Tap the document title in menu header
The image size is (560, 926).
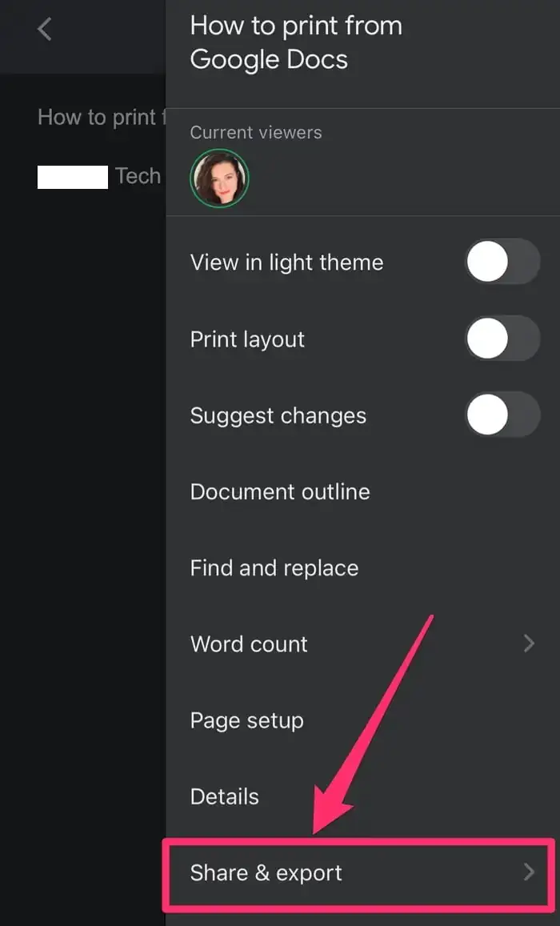click(x=296, y=42)
